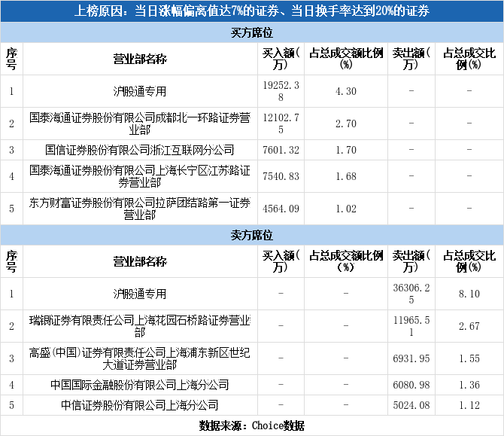Select the 上榜原因 title banner text
The height and width of the screenshot is (436, 504).
252,11
